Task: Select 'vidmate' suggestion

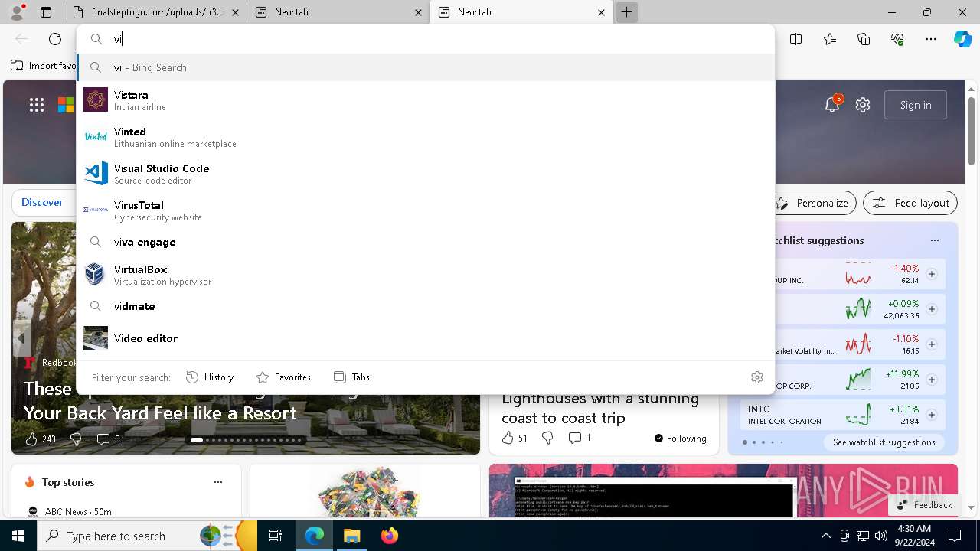Action: [426, 306]
